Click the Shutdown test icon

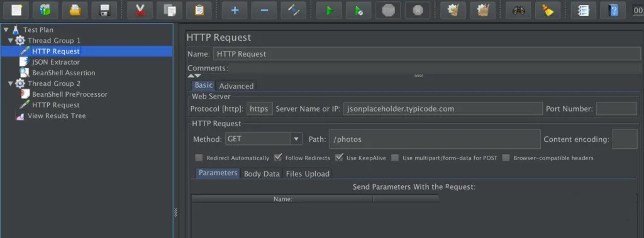[x=418, y=10]
